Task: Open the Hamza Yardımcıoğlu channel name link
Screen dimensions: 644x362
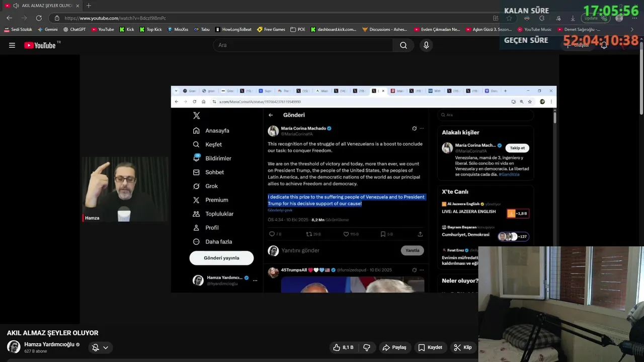Action: [49, 344]
